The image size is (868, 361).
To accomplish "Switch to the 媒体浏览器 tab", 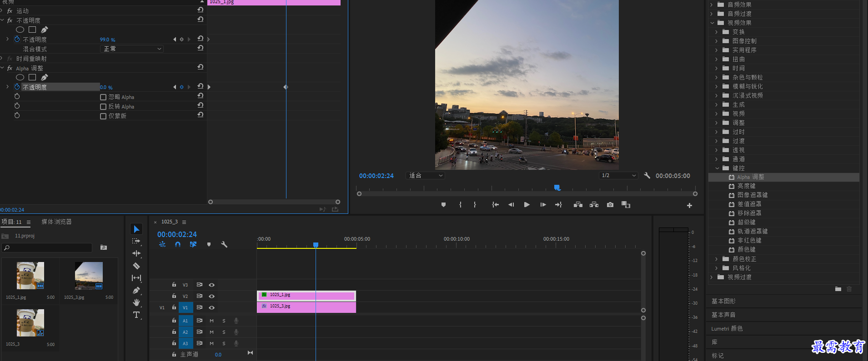I will click(x=56, y=222).
